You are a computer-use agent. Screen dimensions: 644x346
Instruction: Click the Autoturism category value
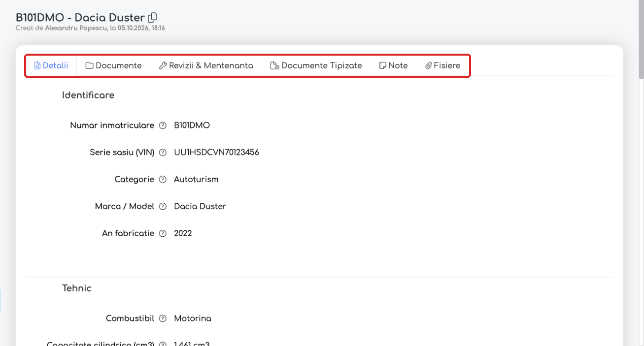[196, 180]
